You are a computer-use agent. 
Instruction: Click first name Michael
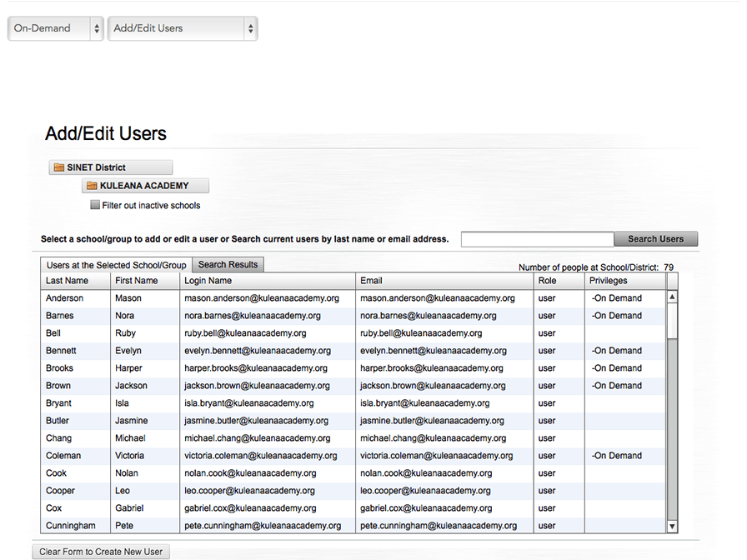coord(130,438)
